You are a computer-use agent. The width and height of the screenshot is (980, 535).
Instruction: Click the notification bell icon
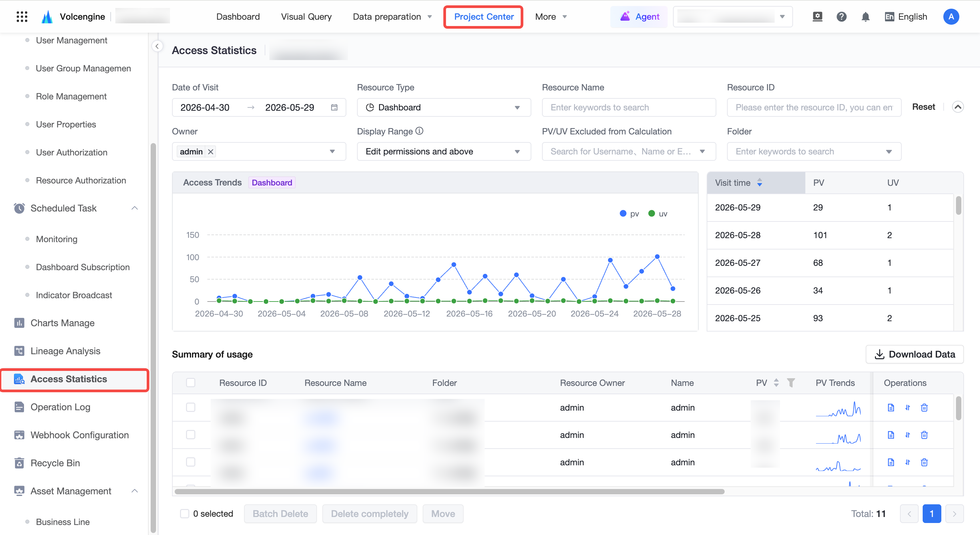point(865,17)
